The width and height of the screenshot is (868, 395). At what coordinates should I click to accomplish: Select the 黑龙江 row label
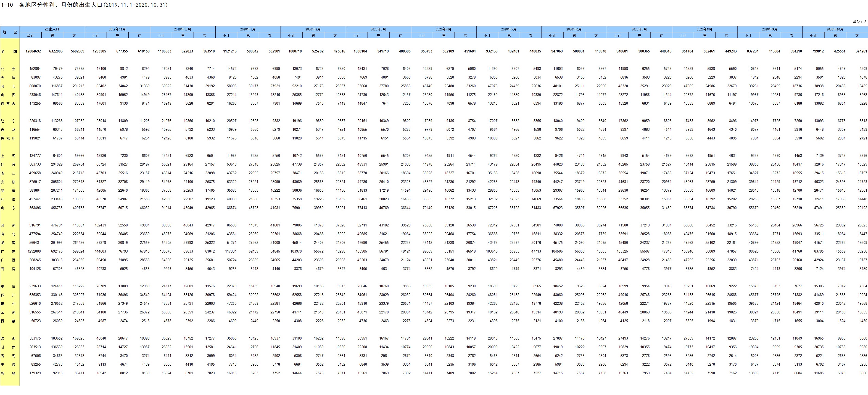coord(8,138)
